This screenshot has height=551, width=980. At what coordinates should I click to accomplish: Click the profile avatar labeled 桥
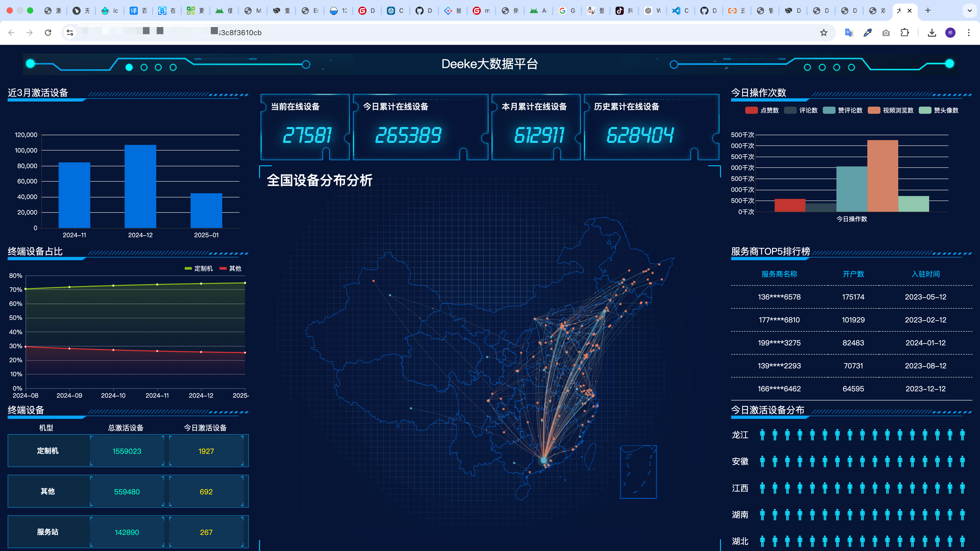(950, 33)
